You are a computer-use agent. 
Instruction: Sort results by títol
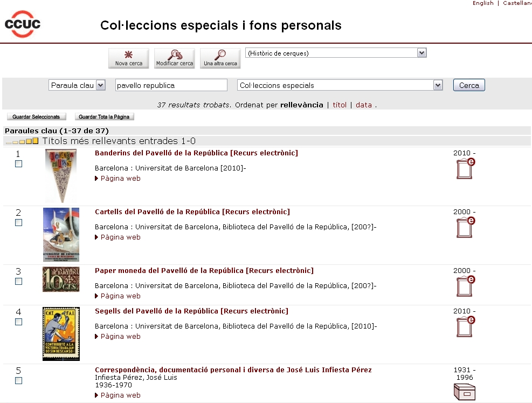[340, 105]
